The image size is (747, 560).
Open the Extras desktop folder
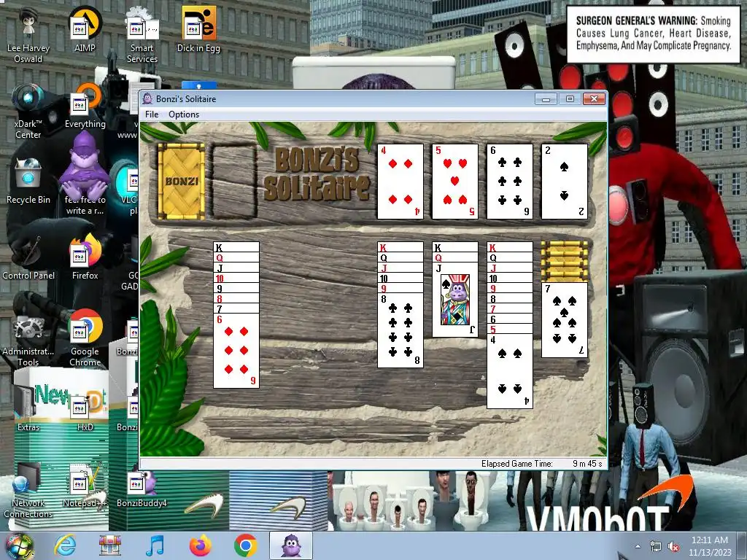coord(28,410)
